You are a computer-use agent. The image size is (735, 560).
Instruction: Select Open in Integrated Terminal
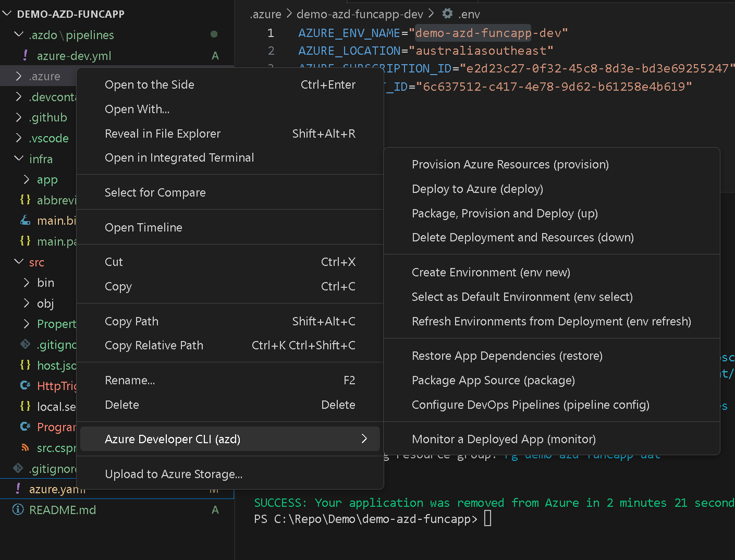click(230, 157)
